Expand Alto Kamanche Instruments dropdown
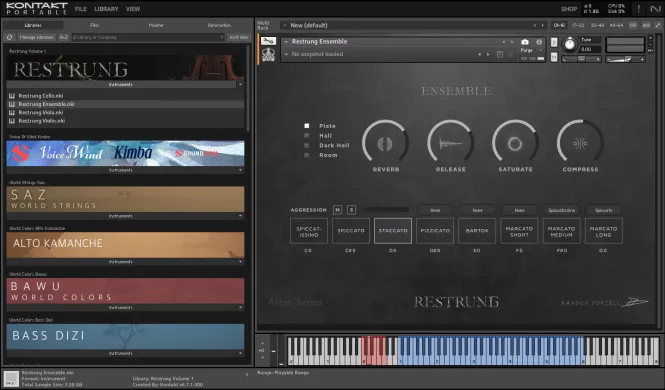 coord(240,262)
